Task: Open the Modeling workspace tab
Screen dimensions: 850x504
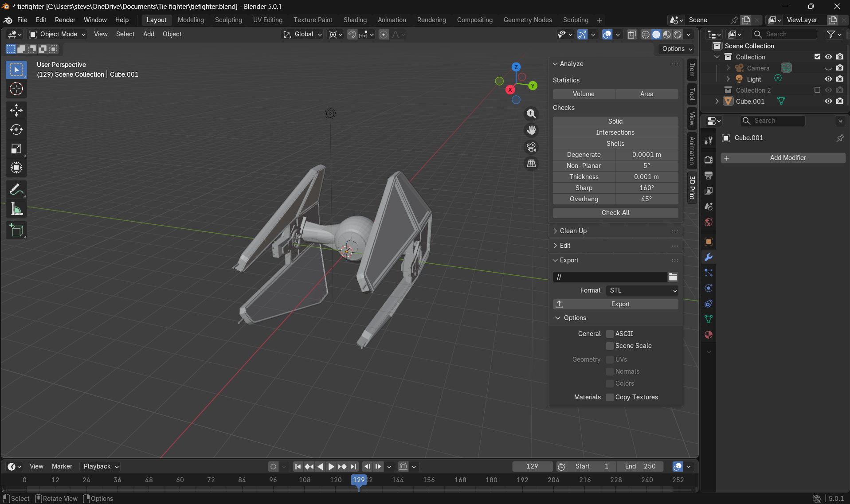Action: tap(191, 20)
